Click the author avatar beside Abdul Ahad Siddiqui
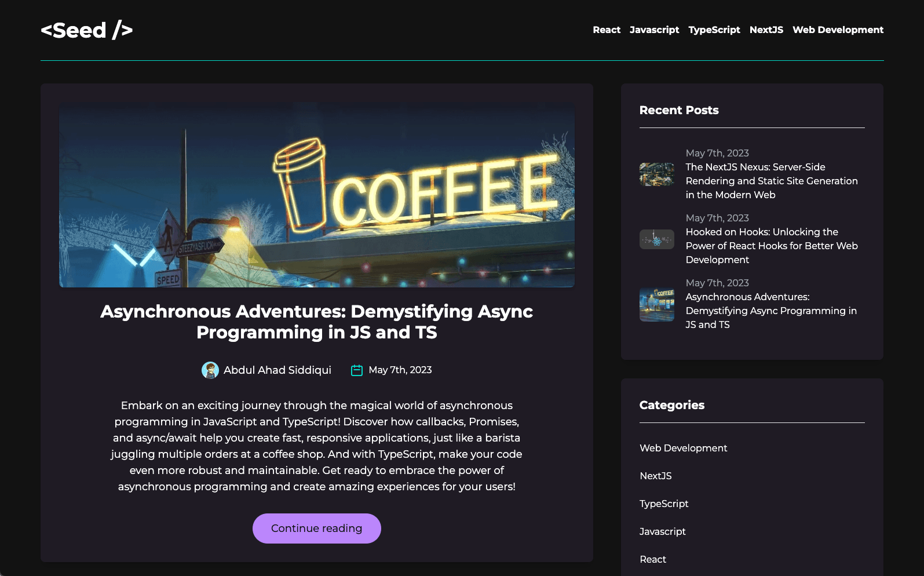This screenshot has width=924, height=576. [210, 370]
